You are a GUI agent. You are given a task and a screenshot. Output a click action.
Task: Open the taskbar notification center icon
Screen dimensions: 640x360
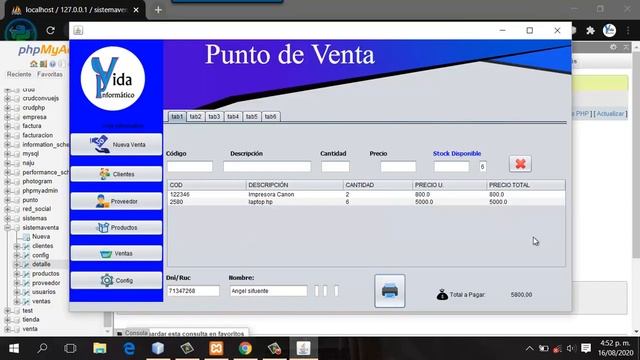586,348
